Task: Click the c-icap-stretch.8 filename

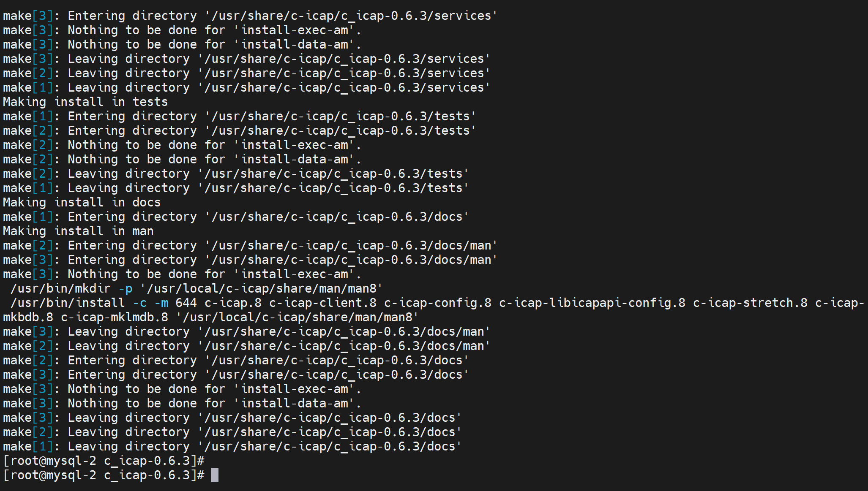Action: point(750,303)
